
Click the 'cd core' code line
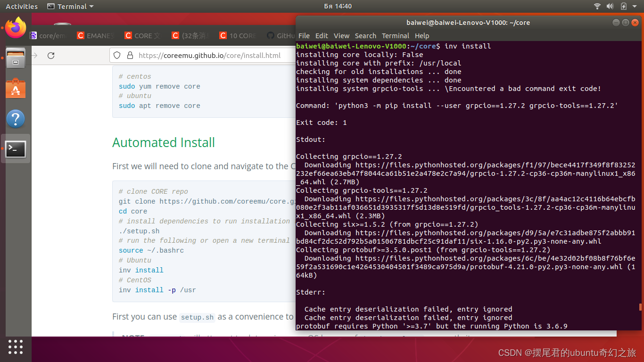tap(133, 212)
